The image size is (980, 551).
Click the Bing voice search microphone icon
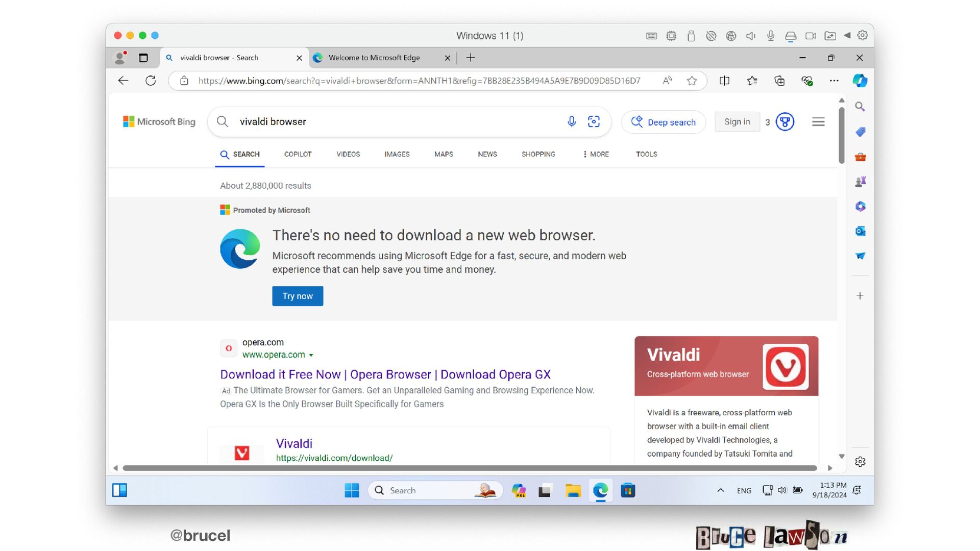[x=572, y=121]
